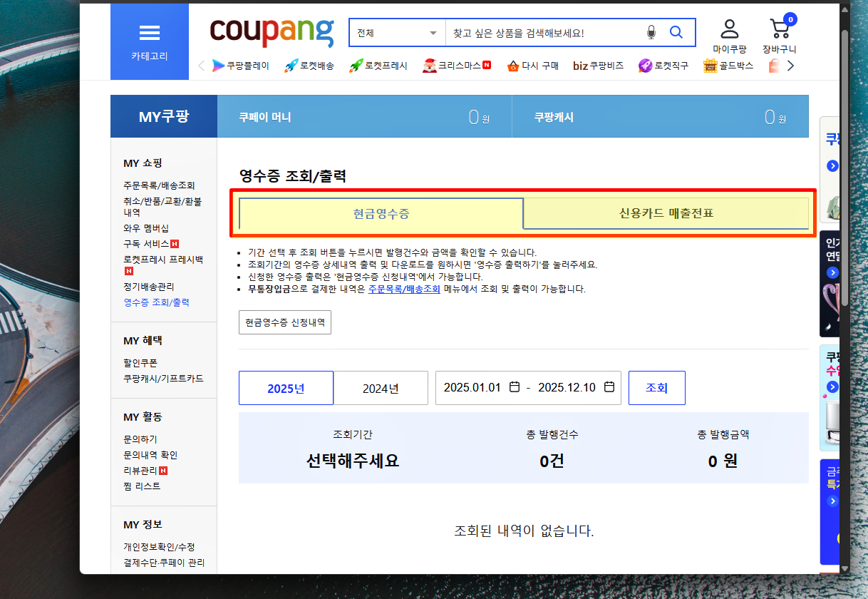Open sidebar 와우 멤버십
This screenshot has width=868, height=599.
pyautogui.click(x=146, y=228)
